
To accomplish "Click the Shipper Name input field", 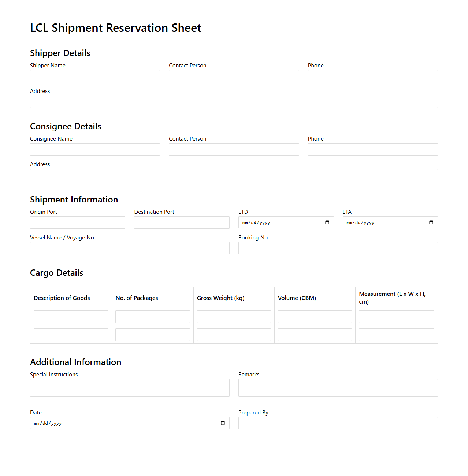I will 94,76.
